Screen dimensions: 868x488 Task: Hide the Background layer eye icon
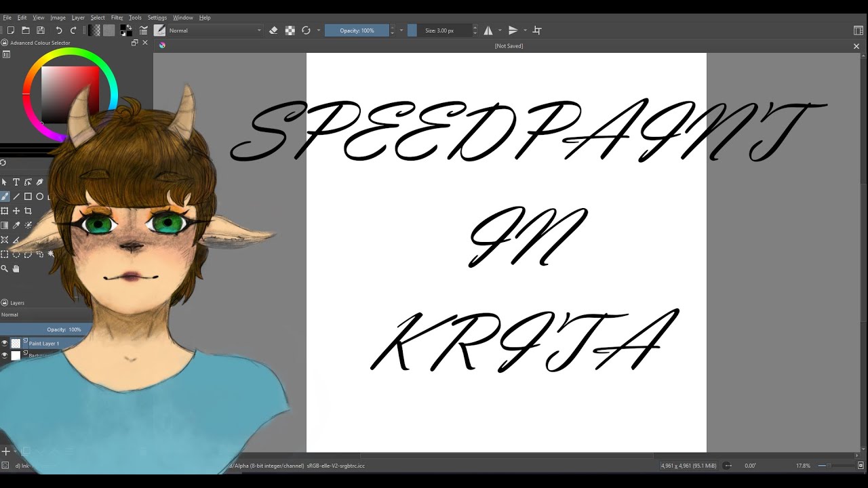coord(5,355)
